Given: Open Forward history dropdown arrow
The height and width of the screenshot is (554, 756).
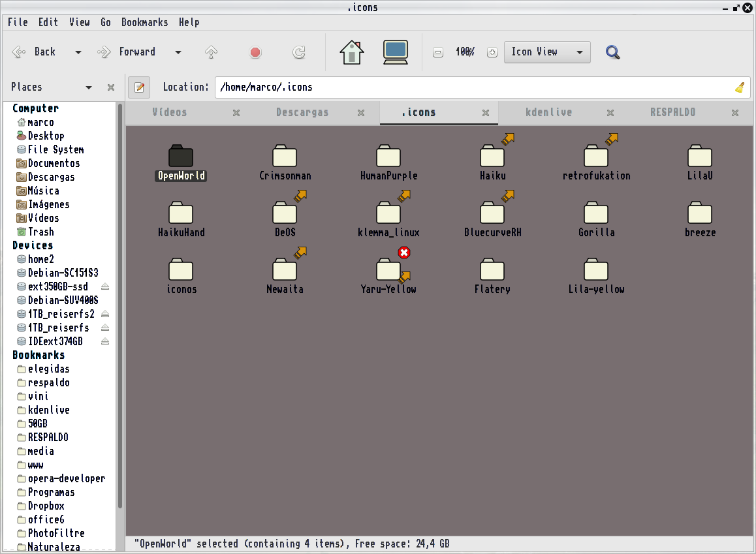Looking at the screenshot, I should pyautogui.click(x=178, y=52).
